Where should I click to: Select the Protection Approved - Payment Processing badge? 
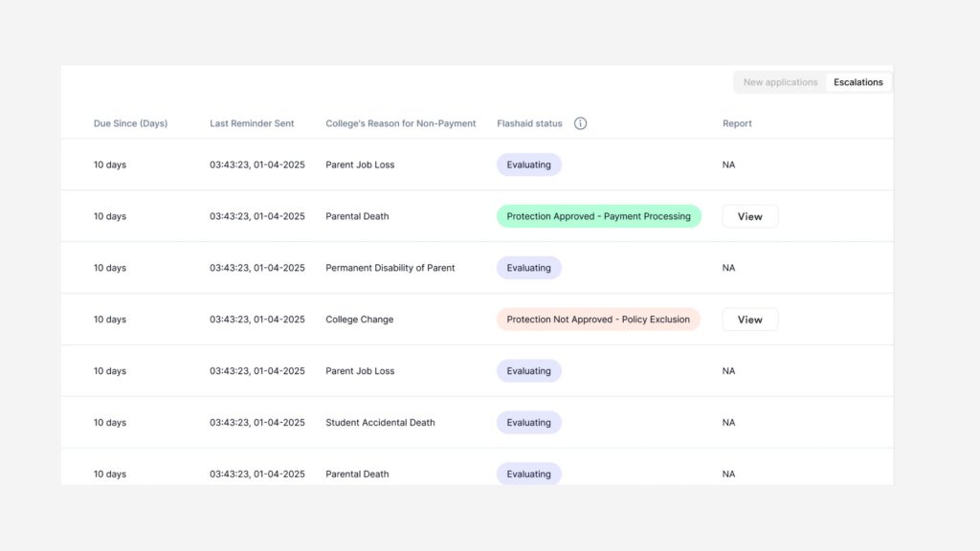tap(598, 216)
